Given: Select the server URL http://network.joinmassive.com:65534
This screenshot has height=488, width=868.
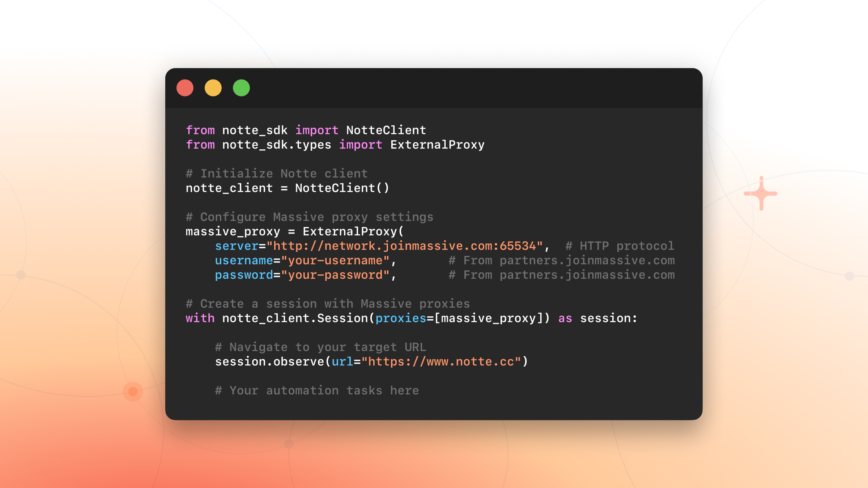Looking at the screenshot, I should tap(405, 246).
